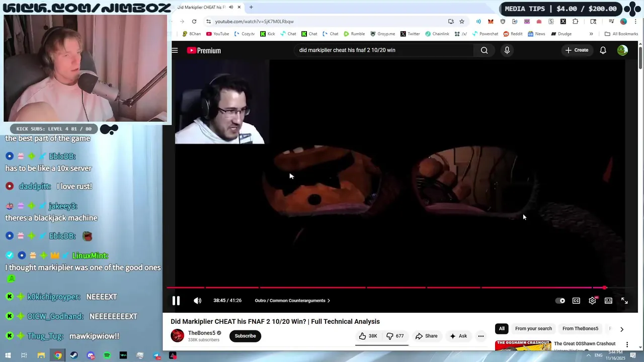Open the YouTube account avatar menu

(622, 50)
